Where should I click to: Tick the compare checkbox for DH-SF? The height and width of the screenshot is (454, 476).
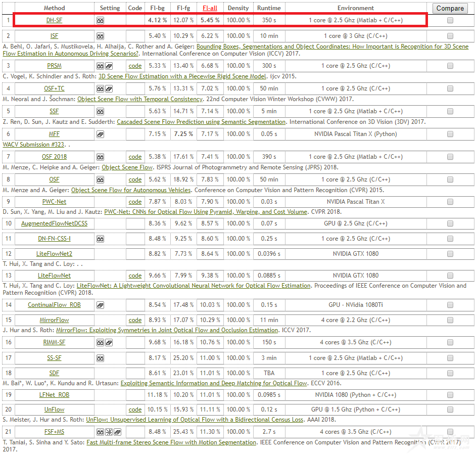450,21
